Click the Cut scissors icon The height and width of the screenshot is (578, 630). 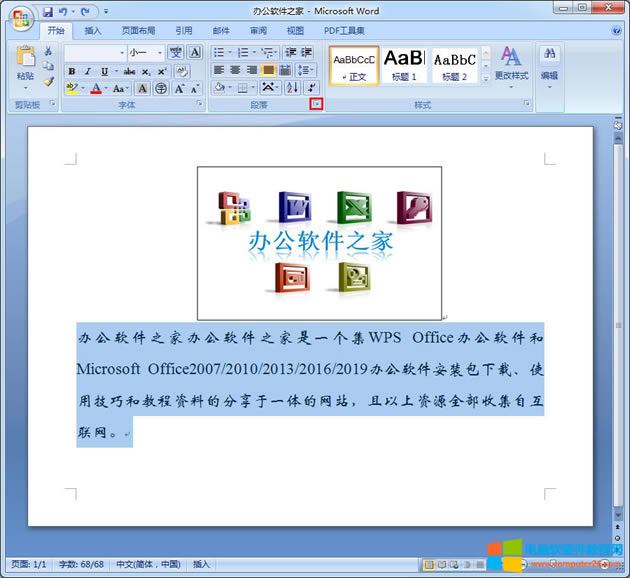48,51
